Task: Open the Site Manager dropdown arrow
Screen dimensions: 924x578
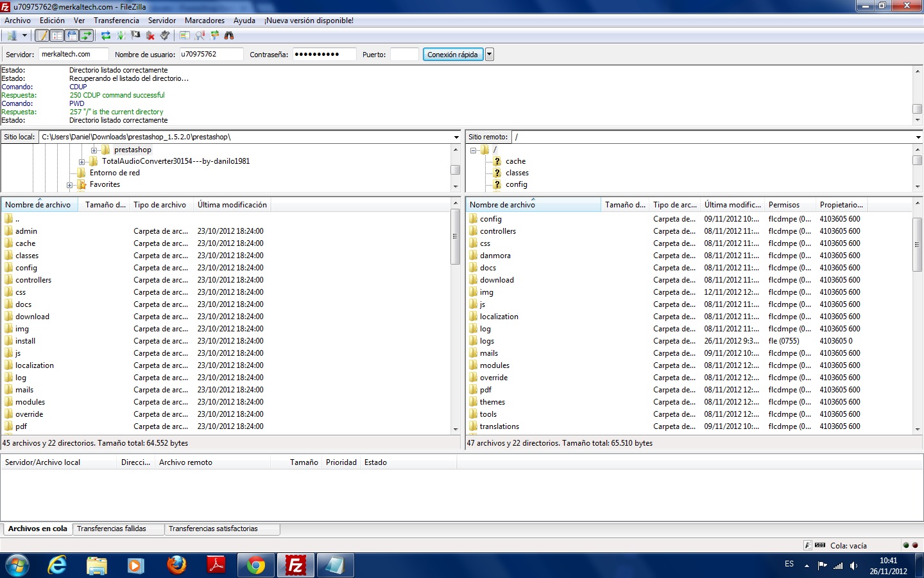Action: point(24,36)
